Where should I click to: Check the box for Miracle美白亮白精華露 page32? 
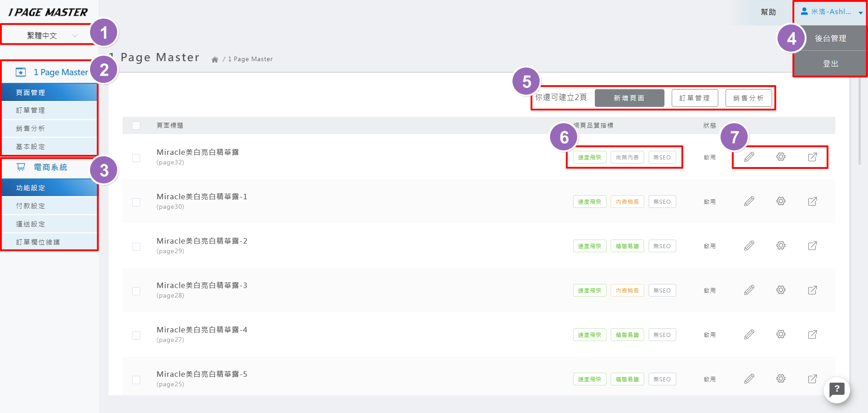pos(136,158)
